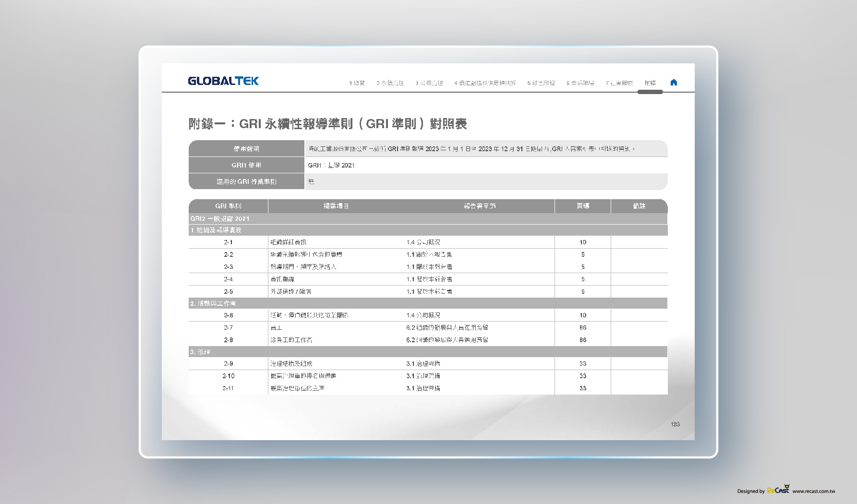Click the 'GRI 準則' column header

coord(228,206)
